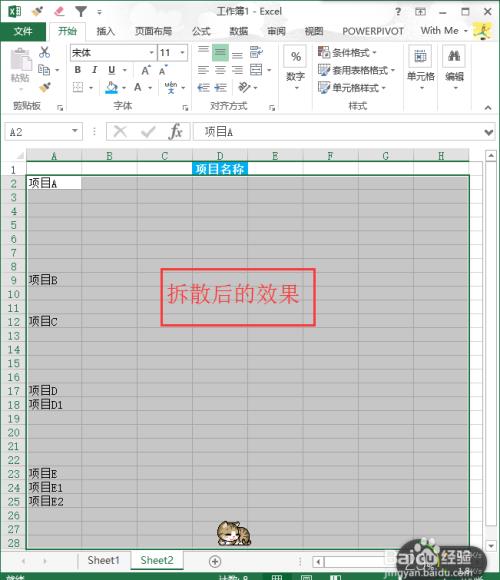Click the Find binoculars editing icon
Image resolution: width=500 pixels, height=580 pixels.
(x=454, y=56)
